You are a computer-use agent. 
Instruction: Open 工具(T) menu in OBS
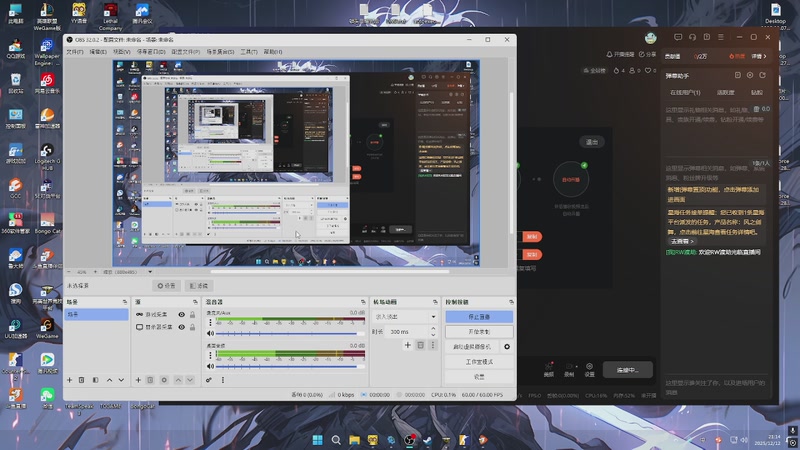(249, 52)
